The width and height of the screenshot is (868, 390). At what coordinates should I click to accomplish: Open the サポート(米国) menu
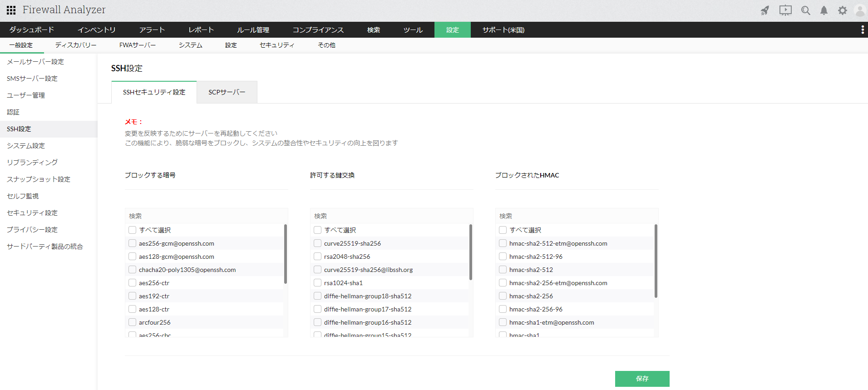coord(503,30)
